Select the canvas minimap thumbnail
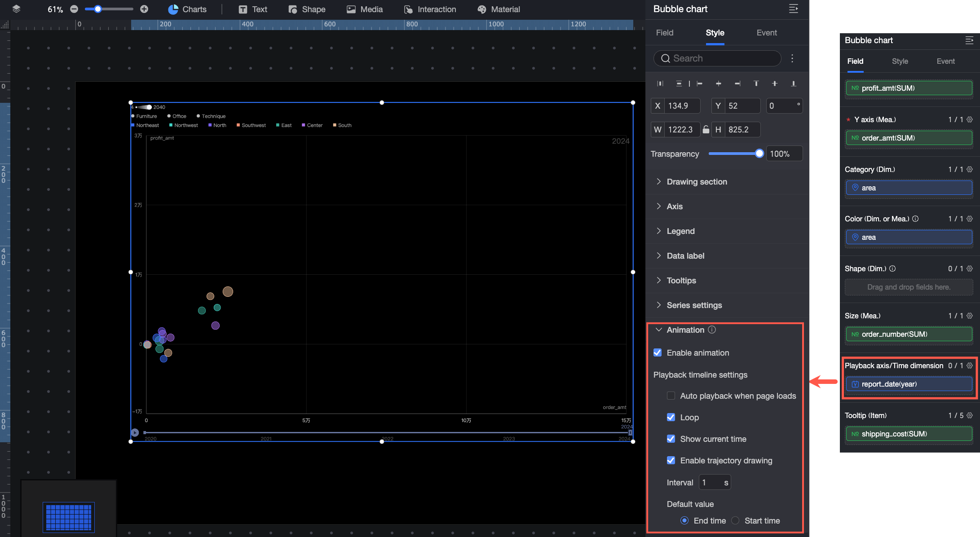 [x=69, y=517]
